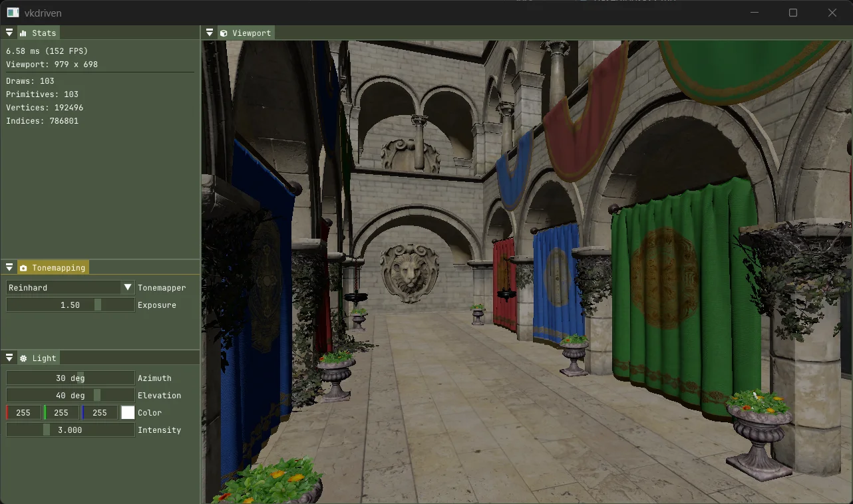Select the Viewport tab
The image size is (853, 504).
click(246, 33)
